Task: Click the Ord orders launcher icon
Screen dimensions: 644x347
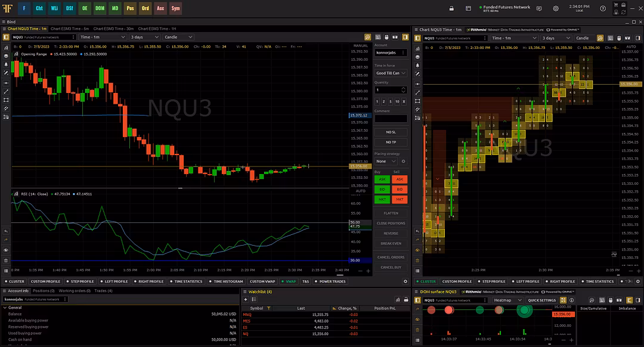Action: pos(145,8)
